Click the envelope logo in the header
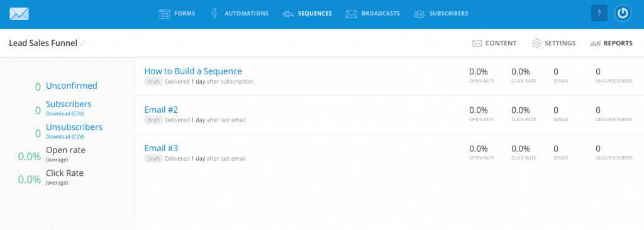 [19, 14]
